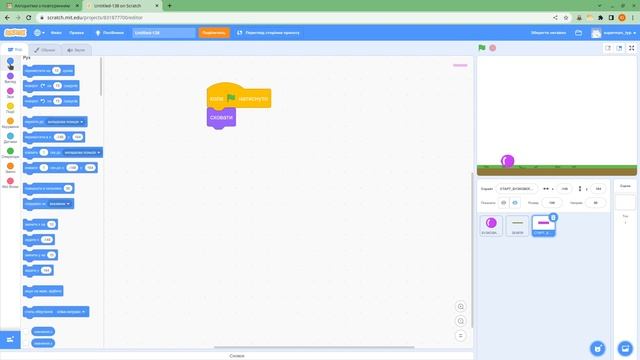Click the orange Share button
Viewport: 640px width, 360px height.
point(214,33)
